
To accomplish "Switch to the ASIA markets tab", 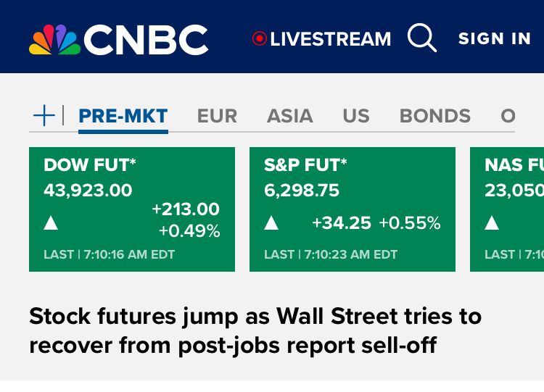I will 289,116.
